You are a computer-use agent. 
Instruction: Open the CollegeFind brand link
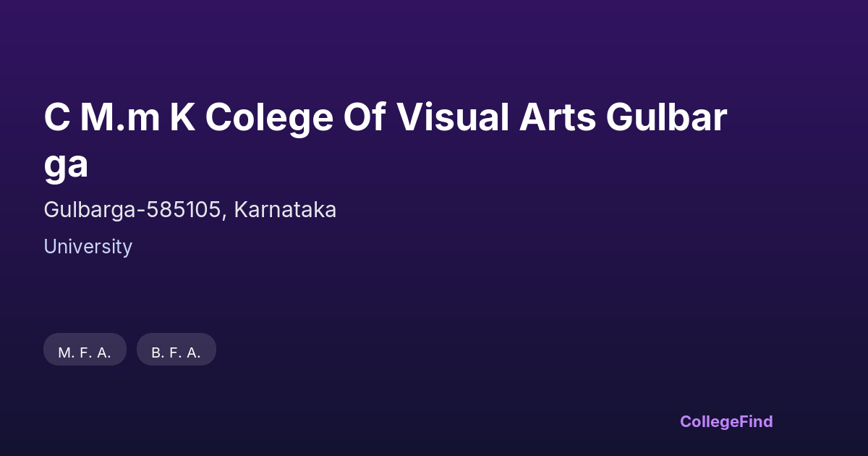pyautogui.click(x=726, y=421)
